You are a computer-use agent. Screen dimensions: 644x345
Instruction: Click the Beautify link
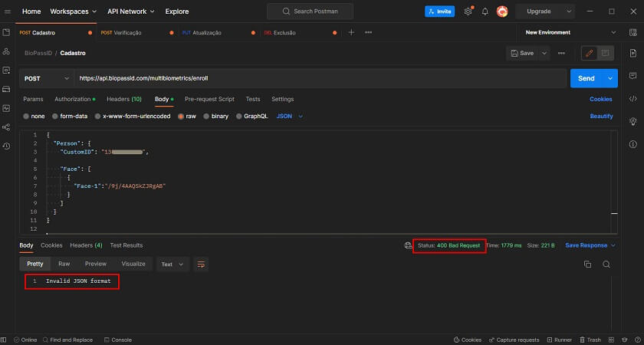point(601,117)
